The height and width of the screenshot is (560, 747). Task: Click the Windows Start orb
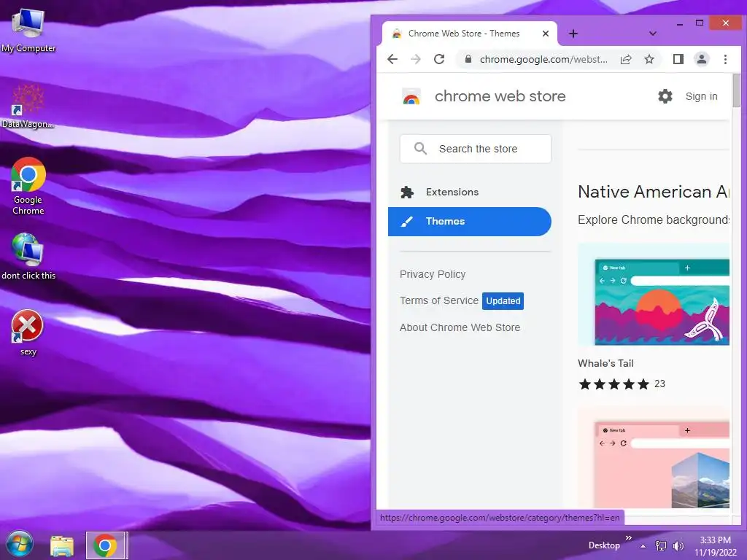pyautogui.click(x=20, y=545)
